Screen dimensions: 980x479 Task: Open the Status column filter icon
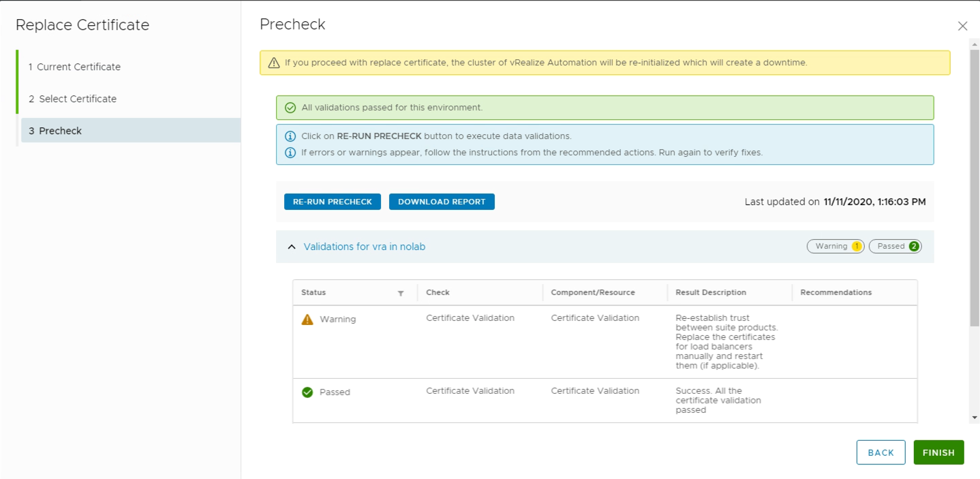coord(401,293)
